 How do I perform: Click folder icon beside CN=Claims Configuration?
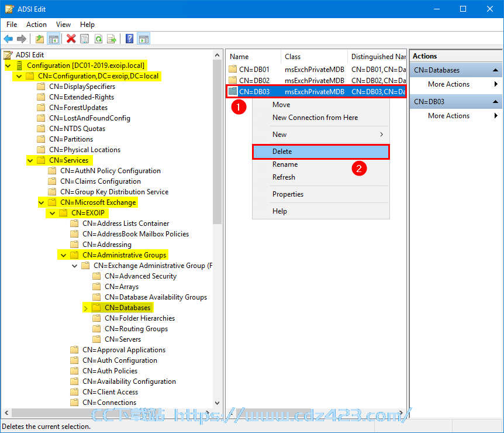(52, 181)
